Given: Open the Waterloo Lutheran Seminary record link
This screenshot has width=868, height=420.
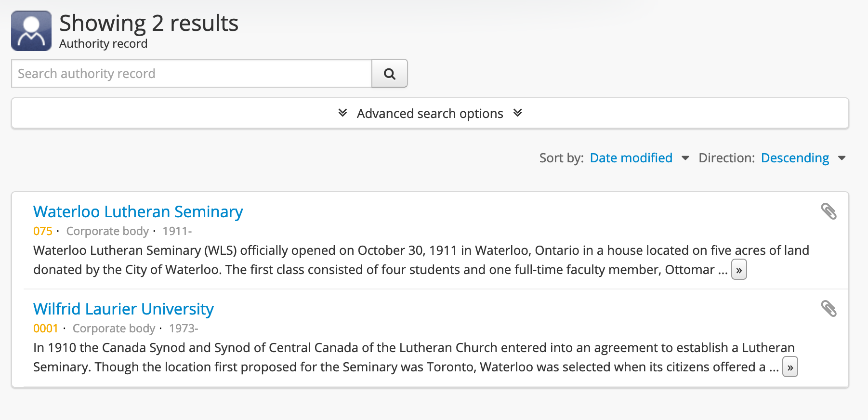Looking at the screenshot, I should click(x=138, y=212).
